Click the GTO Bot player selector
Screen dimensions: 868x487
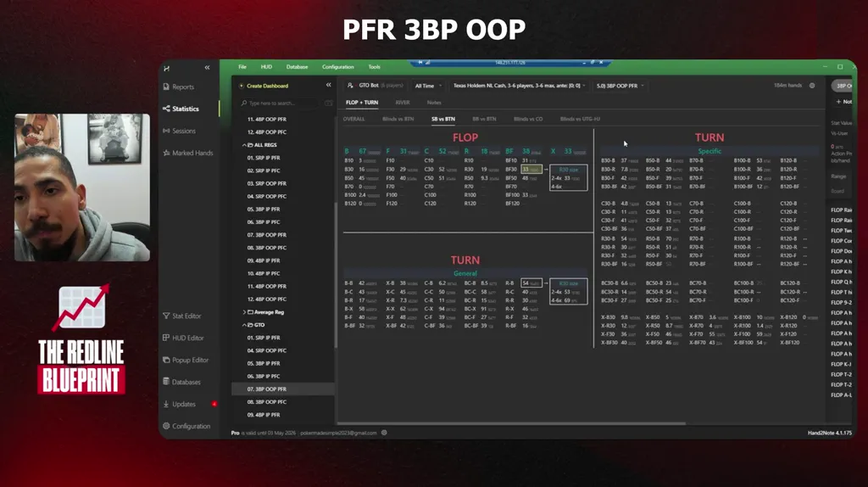[x=376, y=86]
